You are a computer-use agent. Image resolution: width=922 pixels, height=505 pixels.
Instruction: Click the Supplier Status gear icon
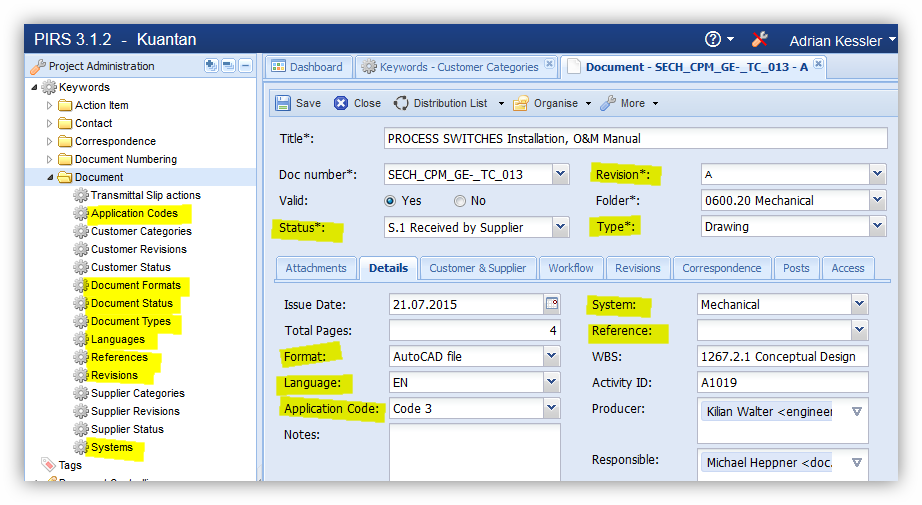81,429
